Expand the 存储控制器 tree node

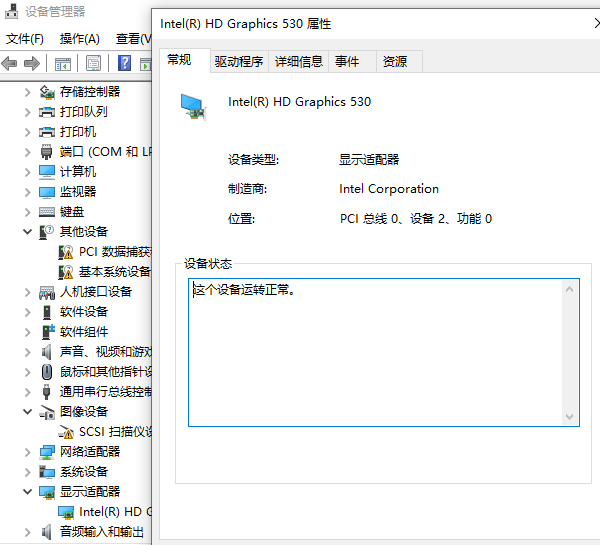tap(28, 92)
